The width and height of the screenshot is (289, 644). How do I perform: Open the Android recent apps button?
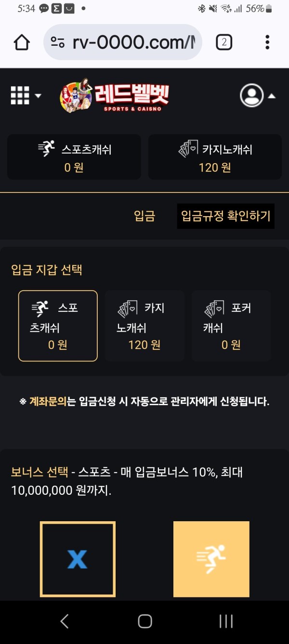(x=226, y=621)
